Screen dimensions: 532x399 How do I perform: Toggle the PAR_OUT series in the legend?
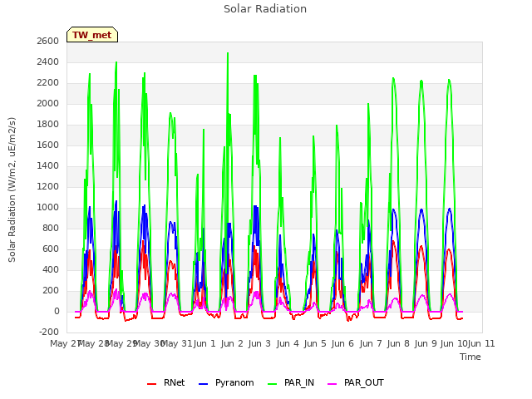(x=356, y=382)
